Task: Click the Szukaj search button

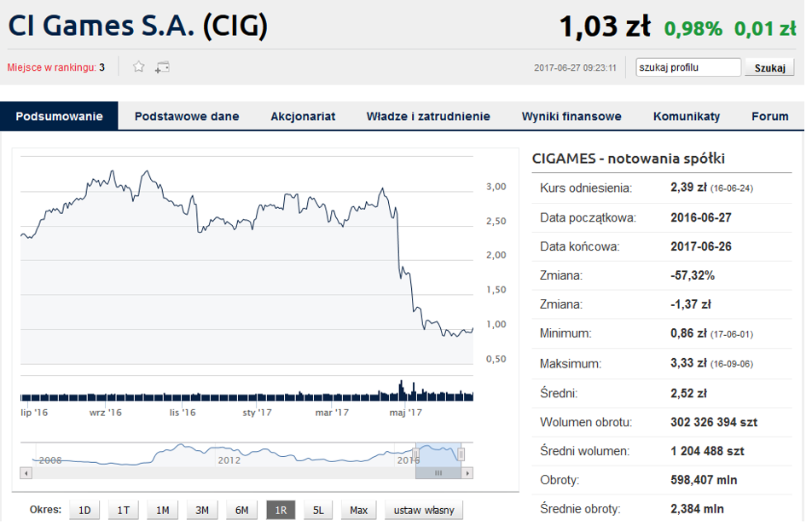Action: [769, 67]
